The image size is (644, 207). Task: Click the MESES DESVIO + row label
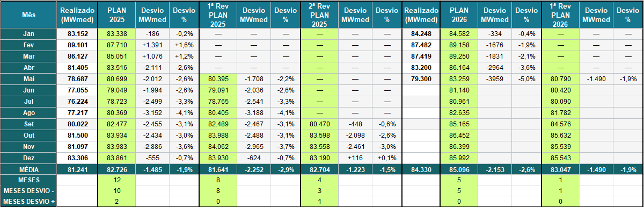coord(29,202)
